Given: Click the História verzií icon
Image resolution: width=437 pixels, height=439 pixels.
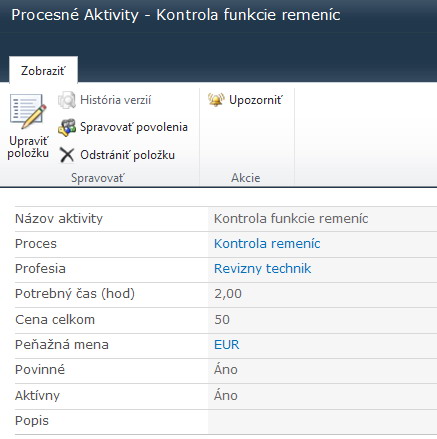Looking at the screenshot, I should pos(67,100).
